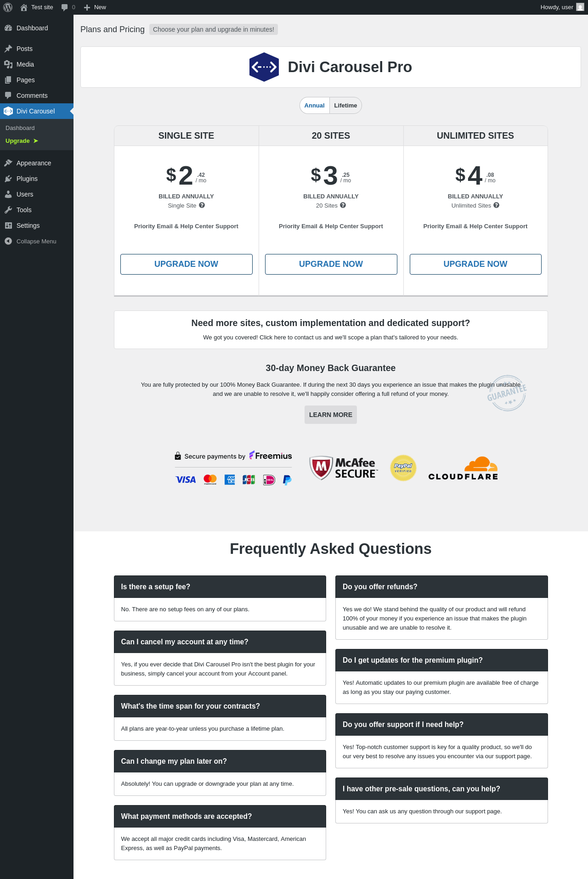
Task: Click the Divi Carousel hexagon sidebar icon
Action: (x=8, y=111)
